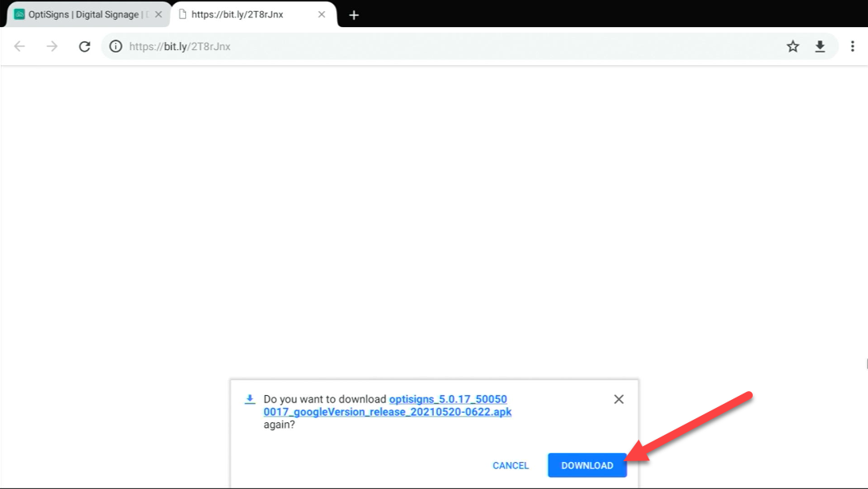Screen dimensions: 868x489
Task: Dismiss the dialog with the X
Action: [x=618, y=399]
